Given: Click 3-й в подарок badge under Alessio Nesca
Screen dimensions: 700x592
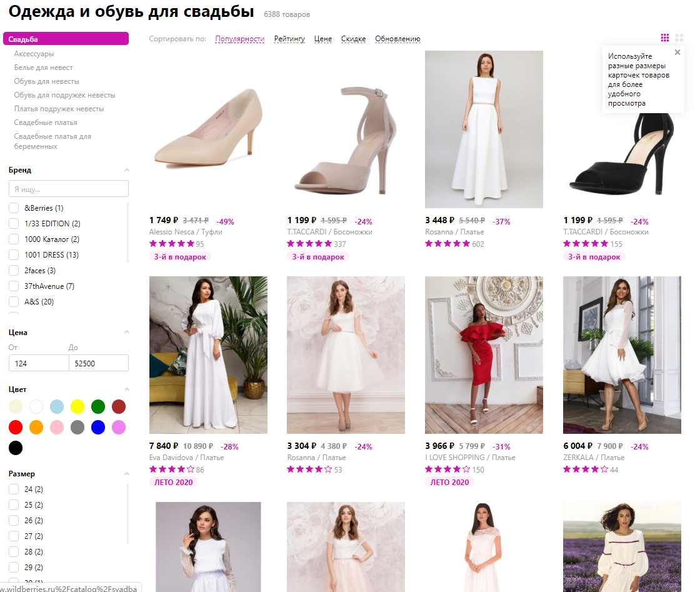Looking at the screenshot, I should coord(180,257).
